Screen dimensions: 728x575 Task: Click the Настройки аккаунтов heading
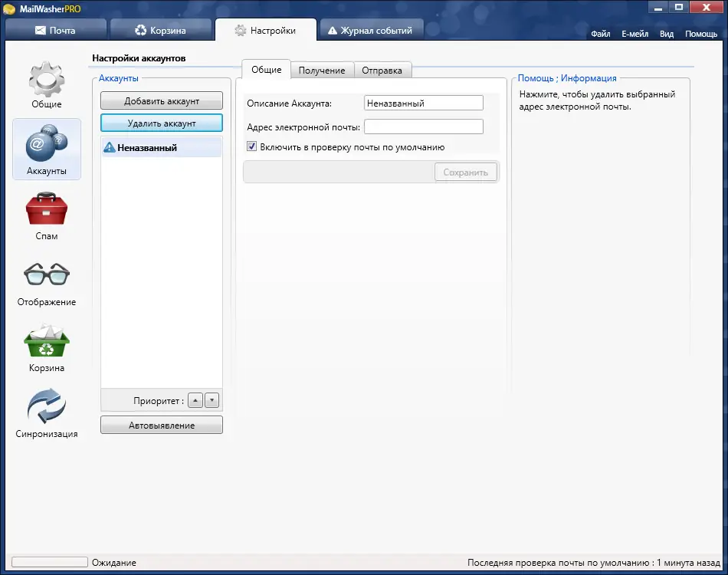(139, 58)
